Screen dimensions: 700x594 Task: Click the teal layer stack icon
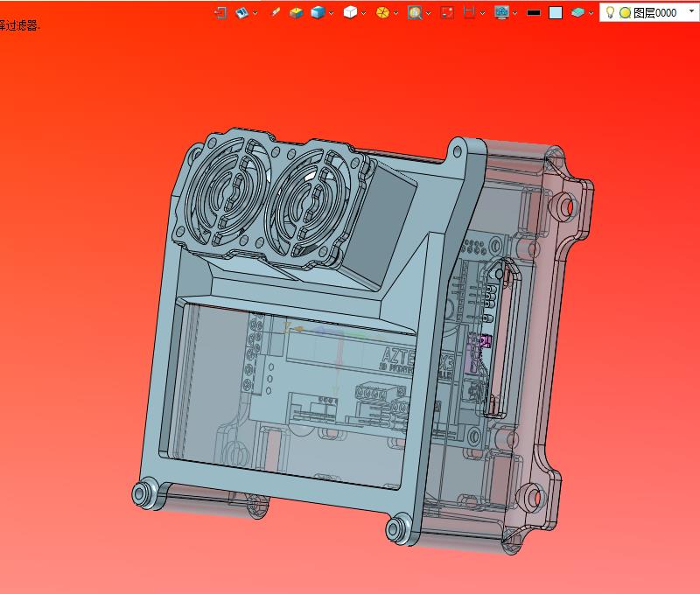pos(577,12)
